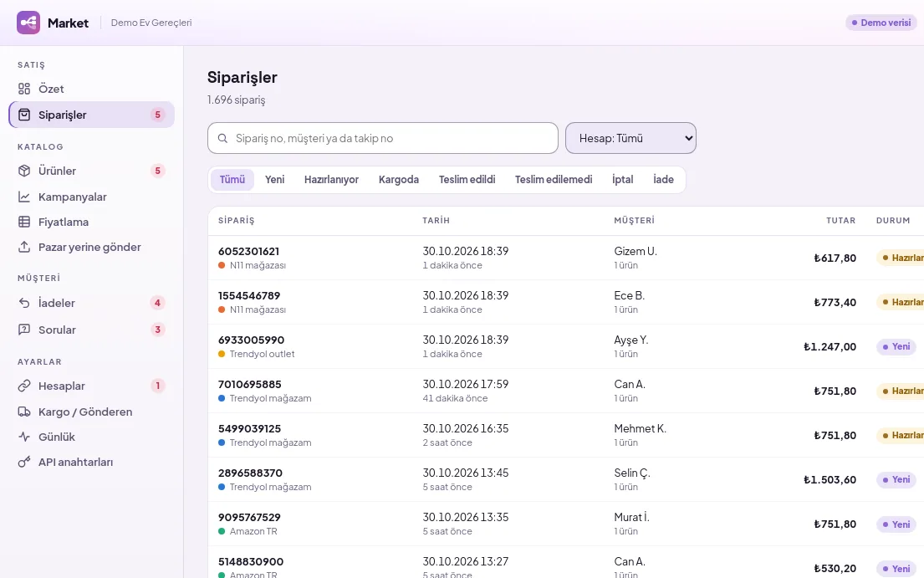The width and height of the screenshot is (924, 578).
Task: Click the Market logo icon
Action: pos(28,23)
